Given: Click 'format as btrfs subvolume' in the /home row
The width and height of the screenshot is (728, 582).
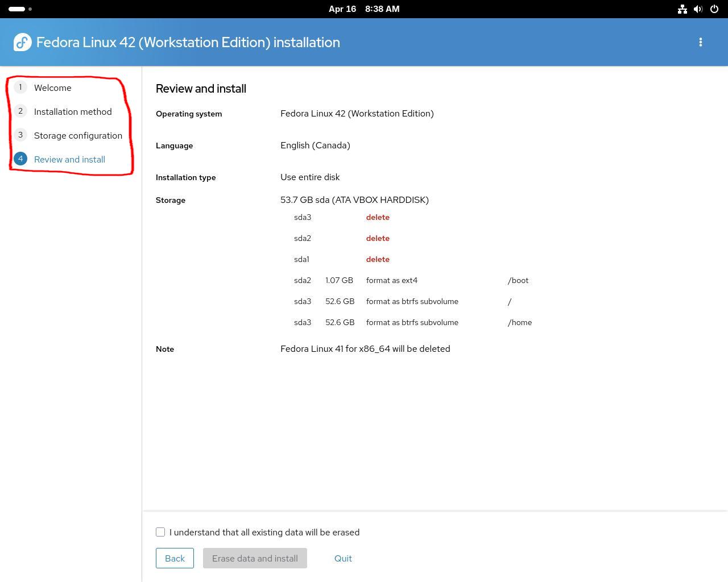Looking at the screenshot, I should [412, 322].
